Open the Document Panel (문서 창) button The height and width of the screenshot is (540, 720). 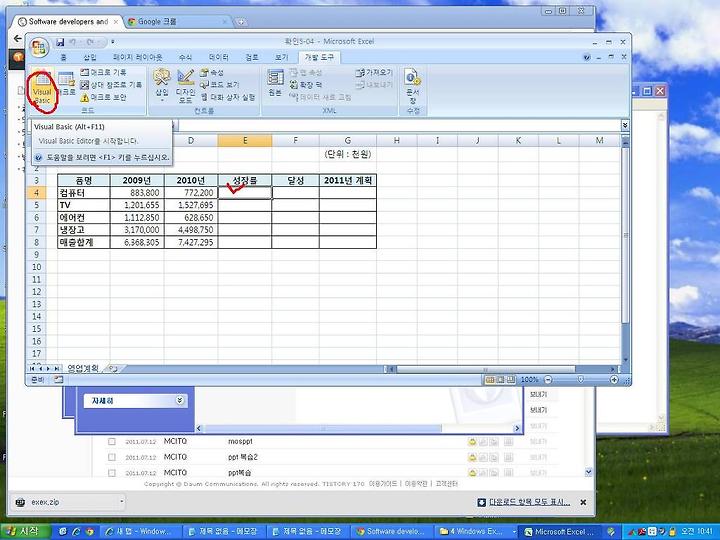click(x=412, y=86)
